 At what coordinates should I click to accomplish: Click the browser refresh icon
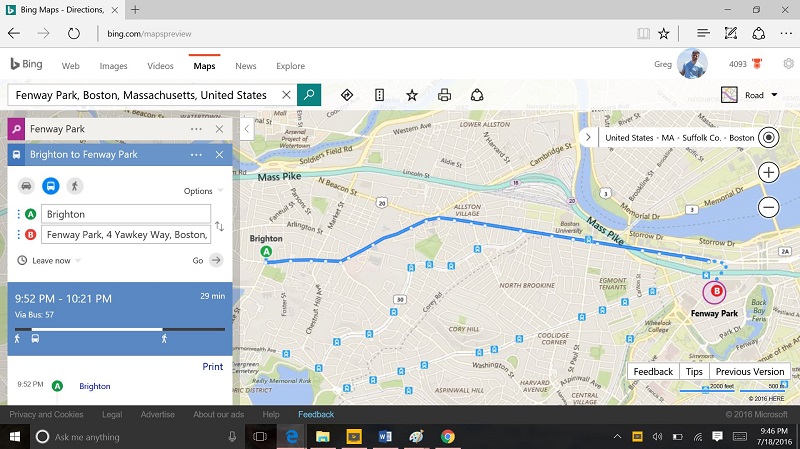click(x=74, y=34)
